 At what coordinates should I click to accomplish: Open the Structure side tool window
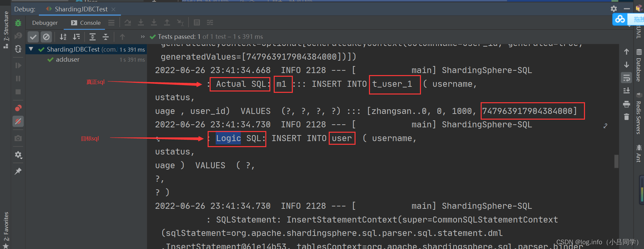tap(6, 30)
